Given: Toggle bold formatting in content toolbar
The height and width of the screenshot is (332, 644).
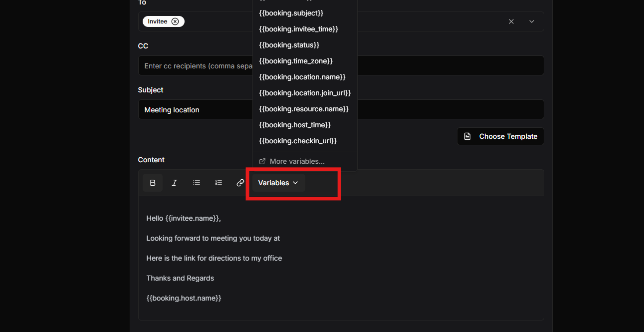Looking at the screenshot, I should [153, 183].
